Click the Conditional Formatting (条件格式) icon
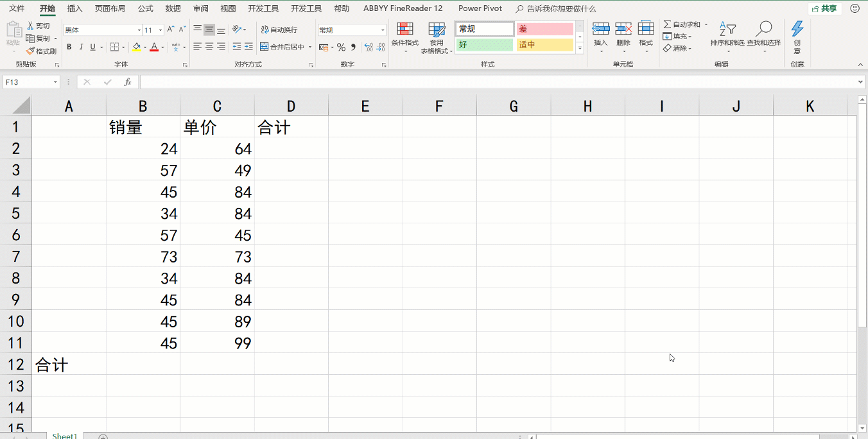This screenshot has height=439, width=868. click(404, 30)
